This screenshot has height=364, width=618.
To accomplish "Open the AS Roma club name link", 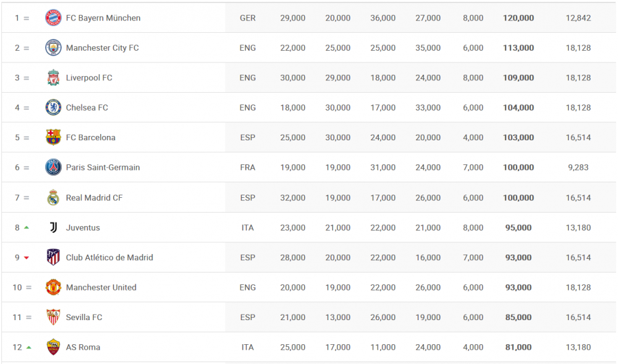I will pyautogui.click(x=83, y=347).
